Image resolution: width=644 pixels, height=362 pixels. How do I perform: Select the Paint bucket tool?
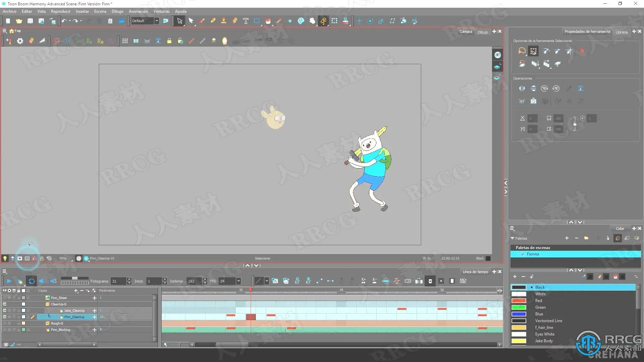(x=268, y=21)
